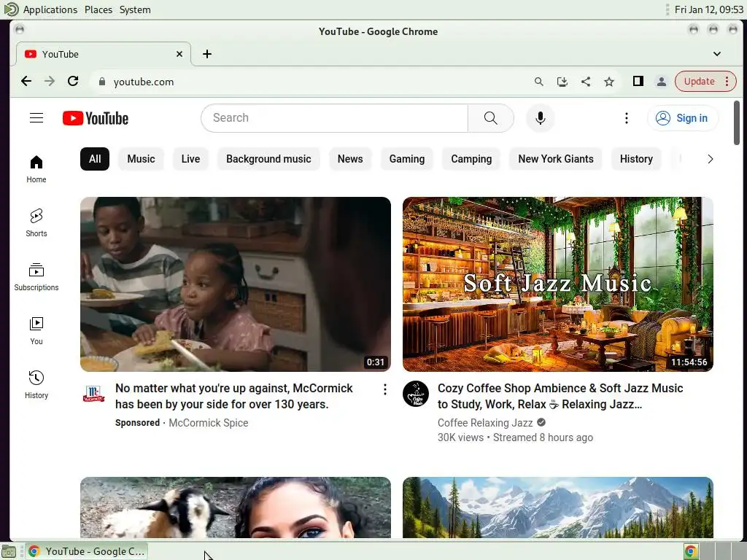Toggle the Chrome side panel

pos(638,82)
